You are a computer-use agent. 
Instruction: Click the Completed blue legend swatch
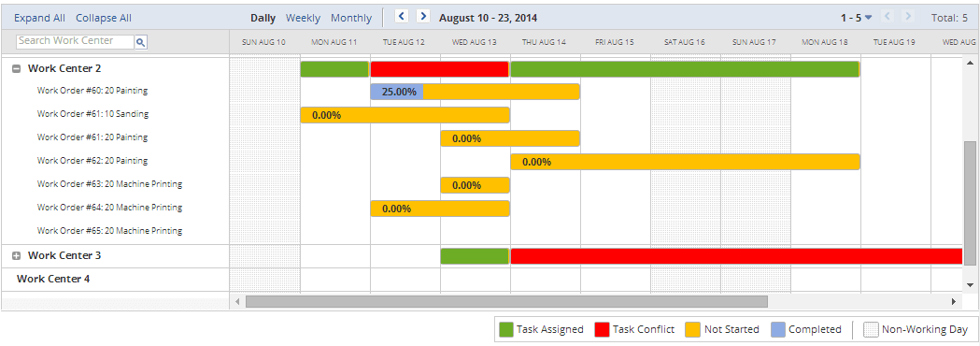(x=777, y=329)
